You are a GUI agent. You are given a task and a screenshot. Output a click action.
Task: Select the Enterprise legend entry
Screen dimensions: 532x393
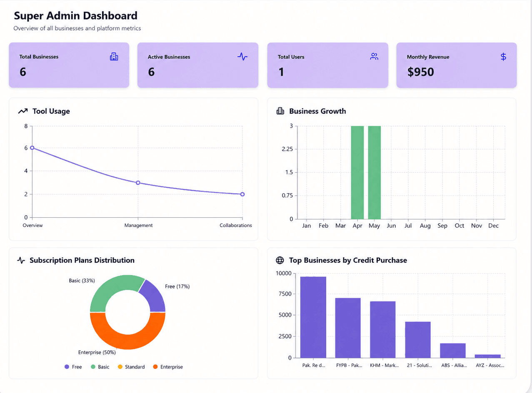point(168,367)
